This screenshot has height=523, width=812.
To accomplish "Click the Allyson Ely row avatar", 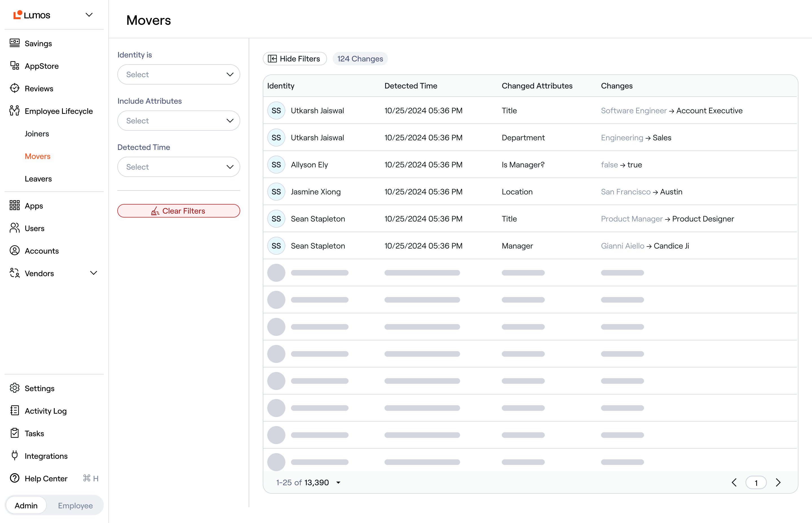I will [276, 165].
